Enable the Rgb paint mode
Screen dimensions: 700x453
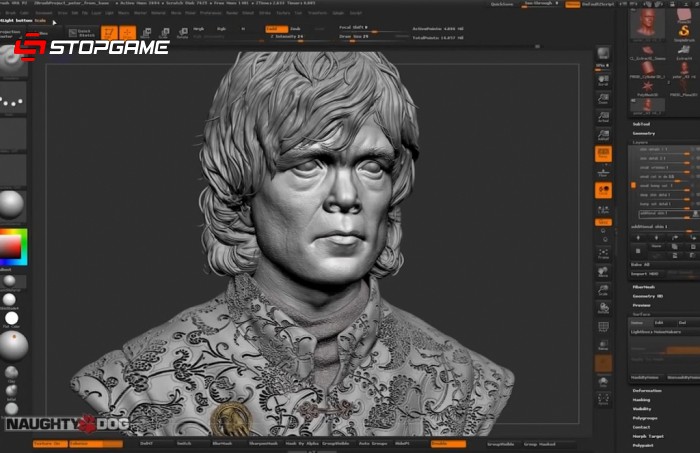(221, 29)
